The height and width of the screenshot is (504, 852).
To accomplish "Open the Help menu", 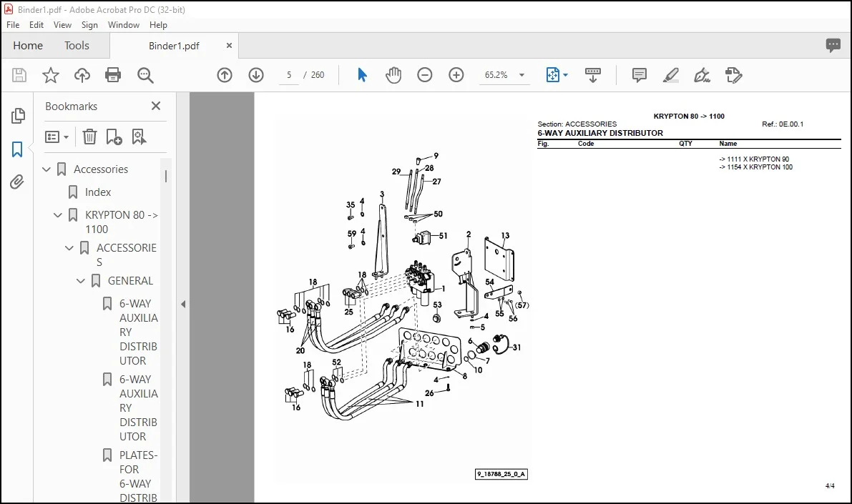I will click(158, 25).
